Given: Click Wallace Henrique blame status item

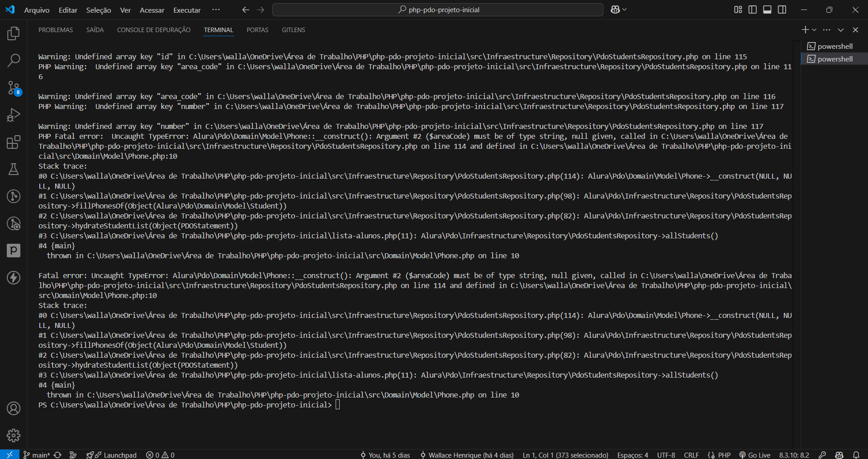Looking at the screenshot, I should tap(467, 455).
